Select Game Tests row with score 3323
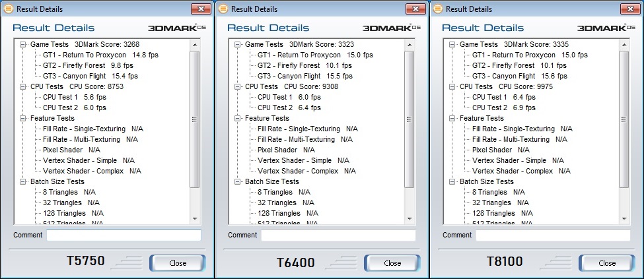This screenshot has width=644, height=279. (x=300, y=44)
